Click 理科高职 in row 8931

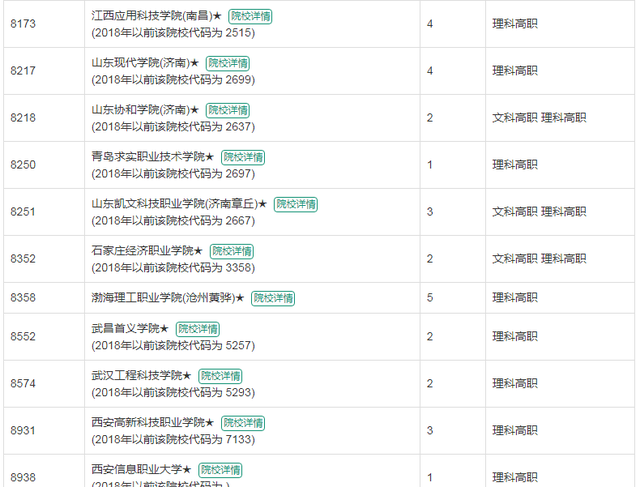pos(515,430)
